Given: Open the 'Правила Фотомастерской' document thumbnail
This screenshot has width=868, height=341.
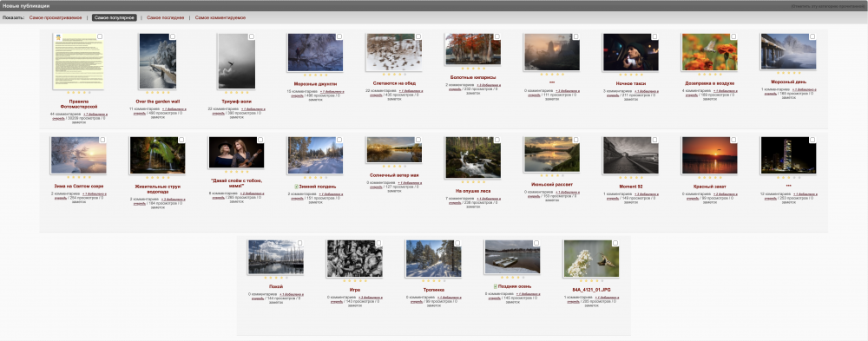Looking at the screenshot, I should [79, 61].
